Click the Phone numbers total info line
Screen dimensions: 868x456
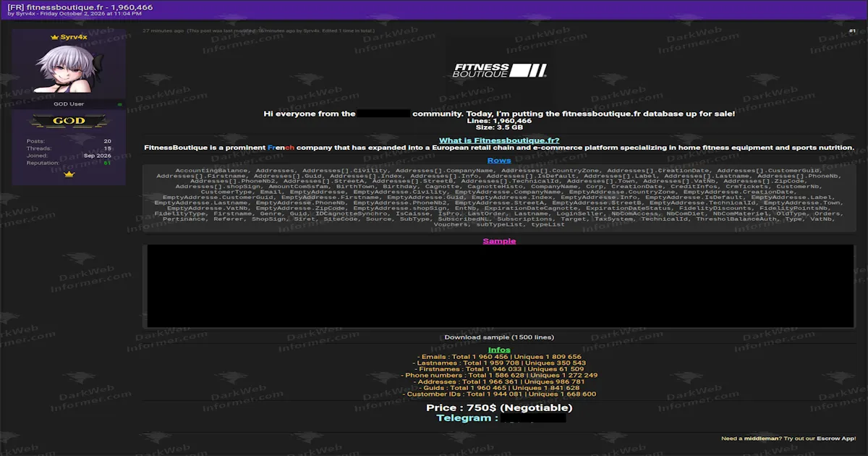tap(499, 376)
